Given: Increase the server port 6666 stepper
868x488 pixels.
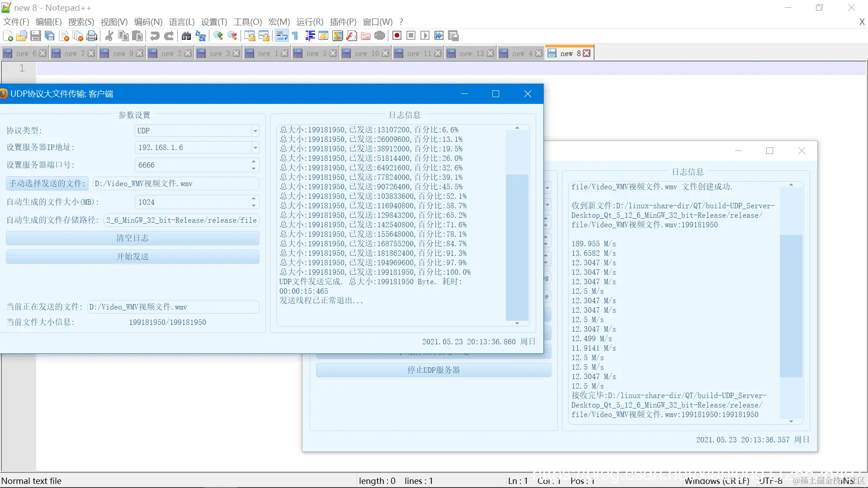Looking at the screenshot, I should click(x=254, y=161).
